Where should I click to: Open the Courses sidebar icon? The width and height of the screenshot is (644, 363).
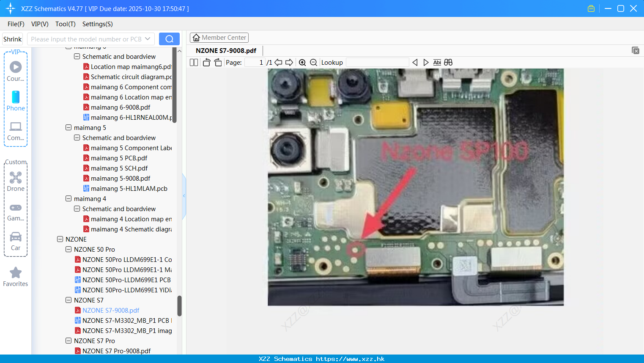pos(16,71)
